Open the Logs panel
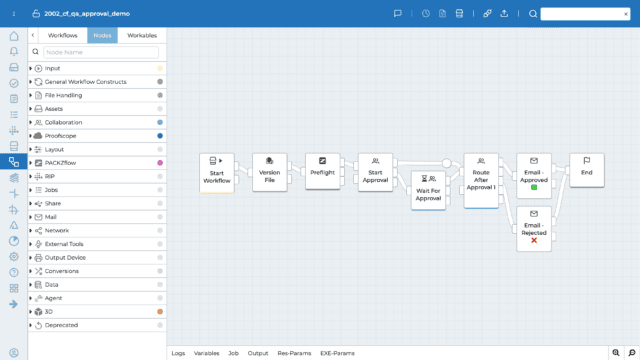This screenshot has height=360, width=640. (x=178, y=353)
